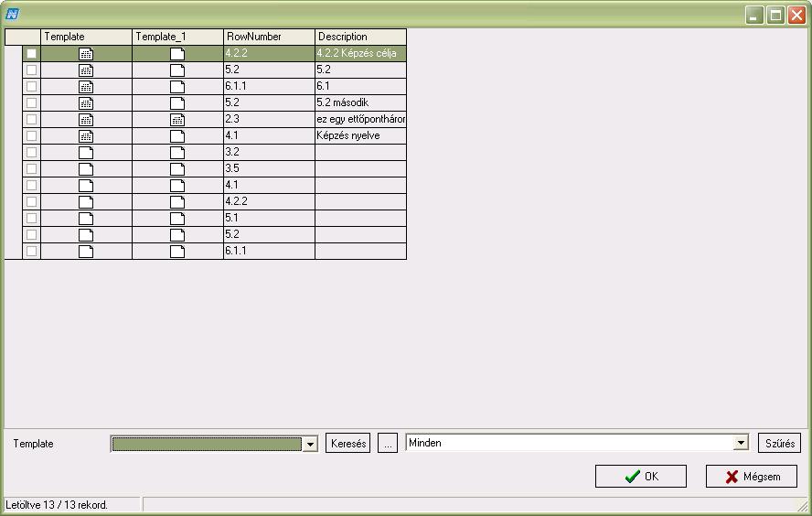812x516 pixels.
Task: Select 'ez egy ettőponthárom' description cell
Action: pyautogui.click(x=360, y=119)
